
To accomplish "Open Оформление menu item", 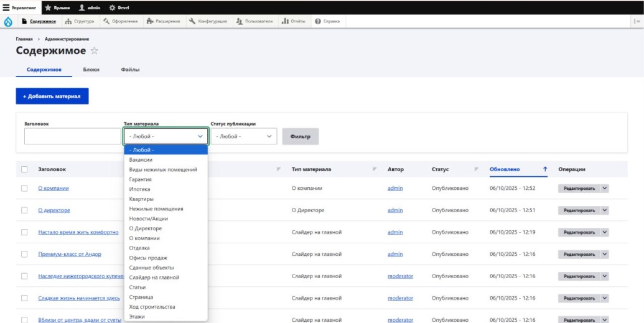I will point(121,21).
